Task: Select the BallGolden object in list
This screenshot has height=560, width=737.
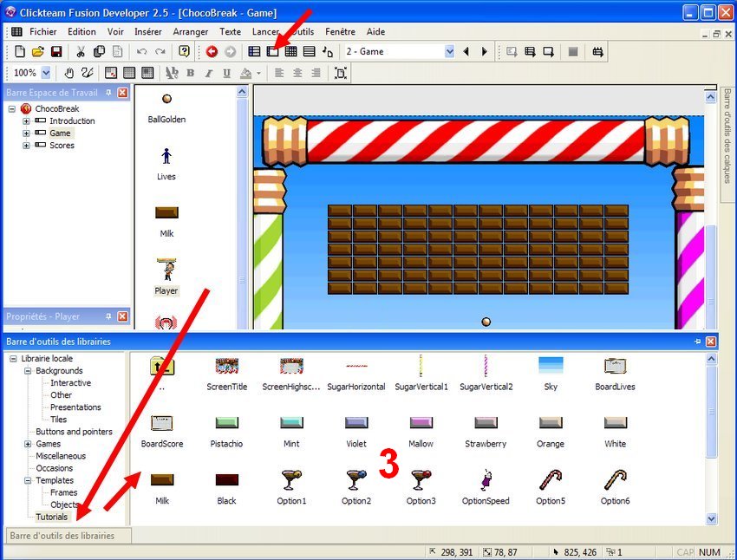Action: (166, 108)
